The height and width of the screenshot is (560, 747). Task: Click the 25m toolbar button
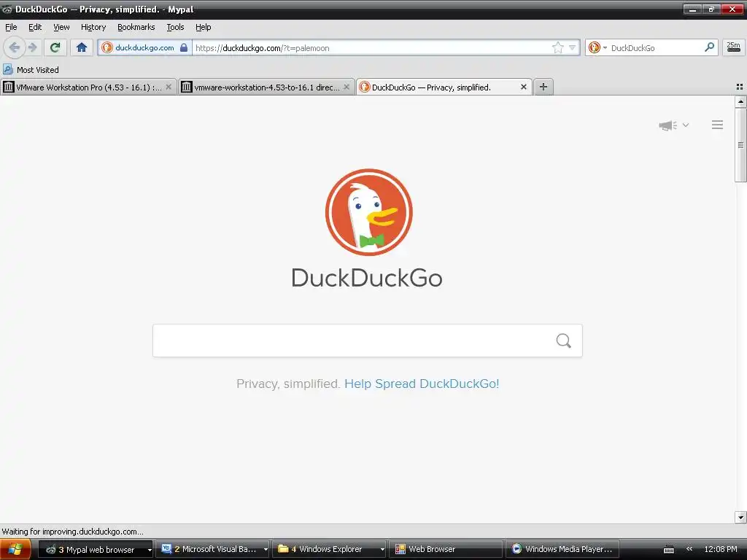tap(734, 47)
